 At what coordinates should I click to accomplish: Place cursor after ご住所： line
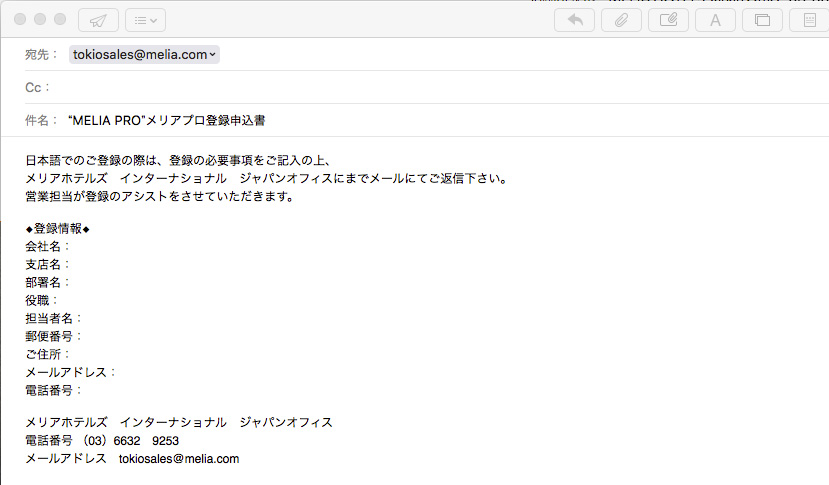(74, 354)
